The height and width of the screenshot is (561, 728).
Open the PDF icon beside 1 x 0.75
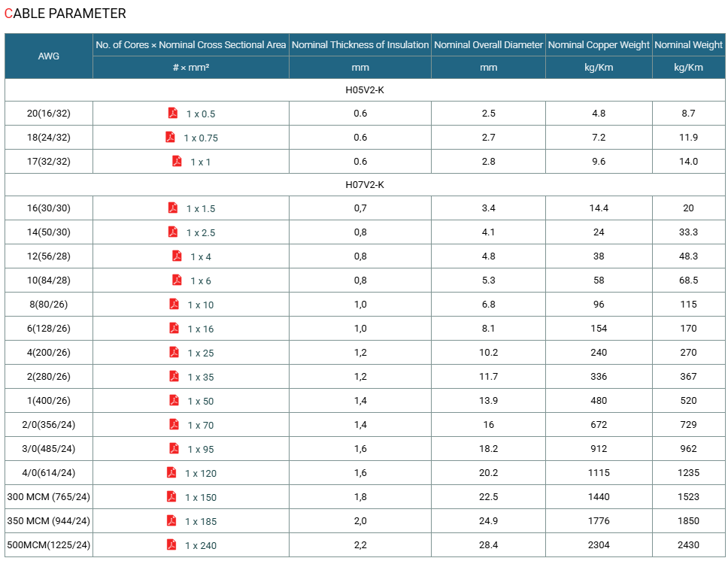point(171,137)
